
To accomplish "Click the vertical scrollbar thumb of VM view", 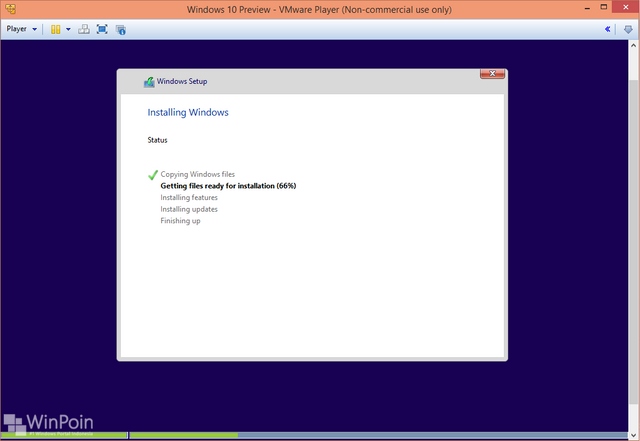I will 633,241.
